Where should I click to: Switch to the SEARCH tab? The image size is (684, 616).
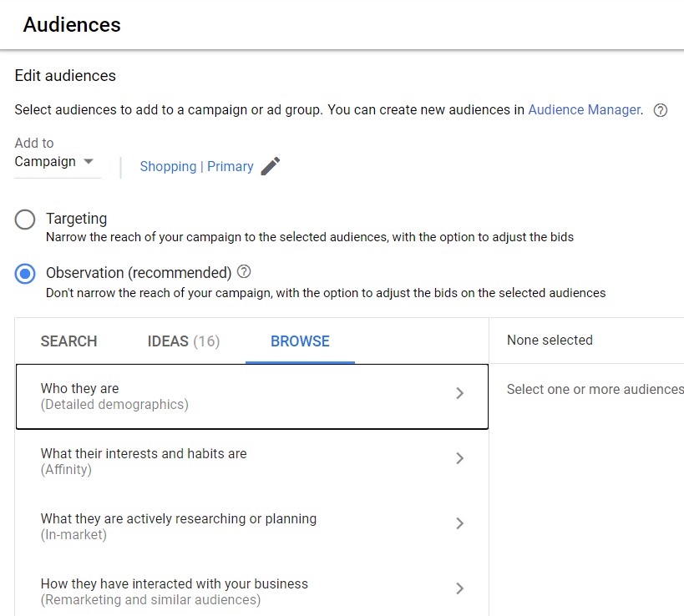pyautogui.click(x=68, y=341)
